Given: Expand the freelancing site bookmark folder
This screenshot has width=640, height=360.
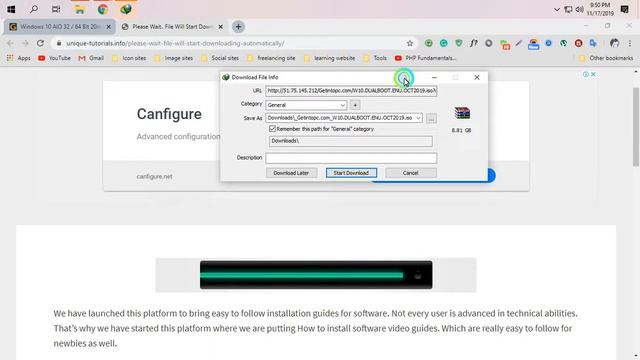Looking at the screenshot, I should tap(271, 58).
